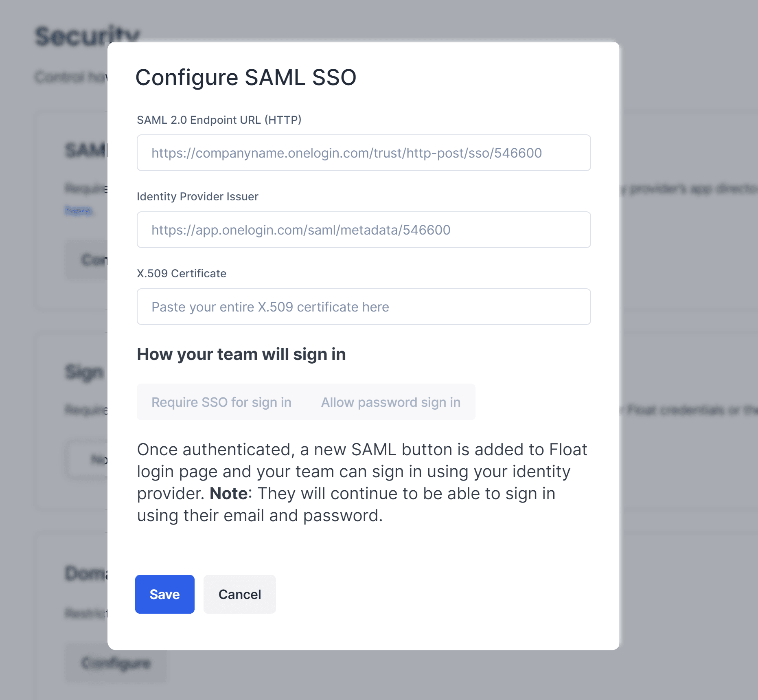Cancel the Configure SAML SSO dialog
The image size is (758, 700).
(239, 595)
